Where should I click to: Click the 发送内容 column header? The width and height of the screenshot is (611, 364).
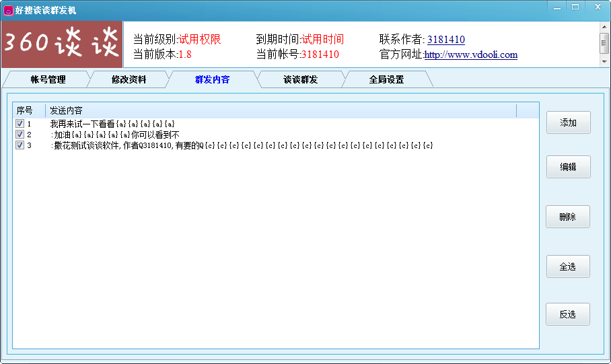coord(281,111)
